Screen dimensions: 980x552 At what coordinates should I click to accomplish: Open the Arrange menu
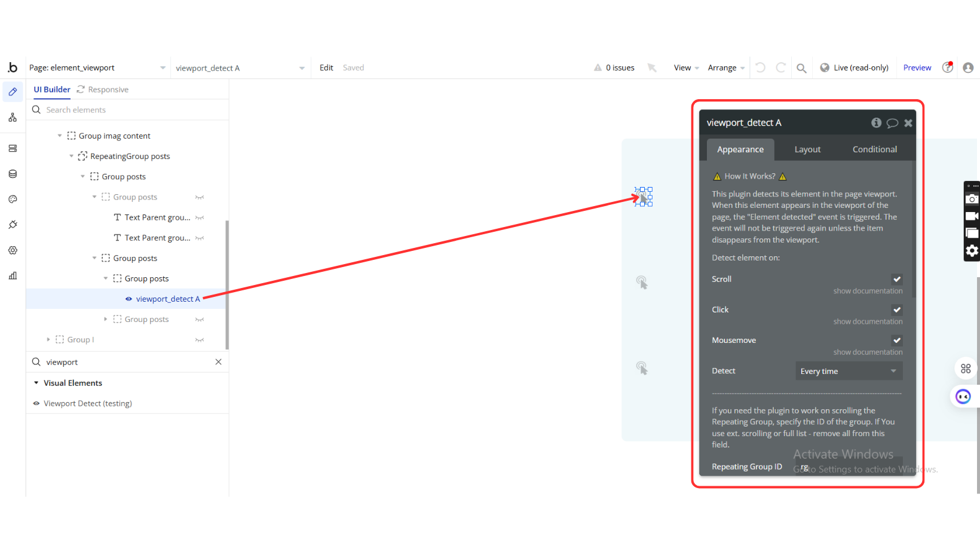coord(726,68)
